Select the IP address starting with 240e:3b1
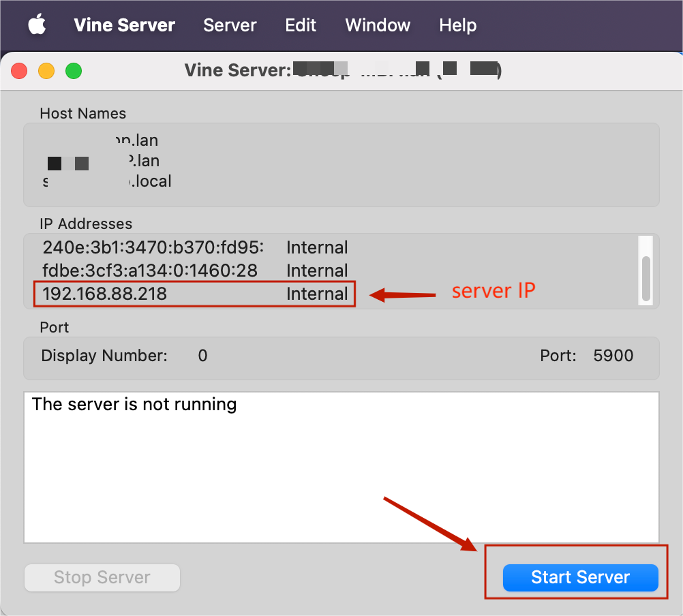The image size is (683, 616). (x=153, y=247)
